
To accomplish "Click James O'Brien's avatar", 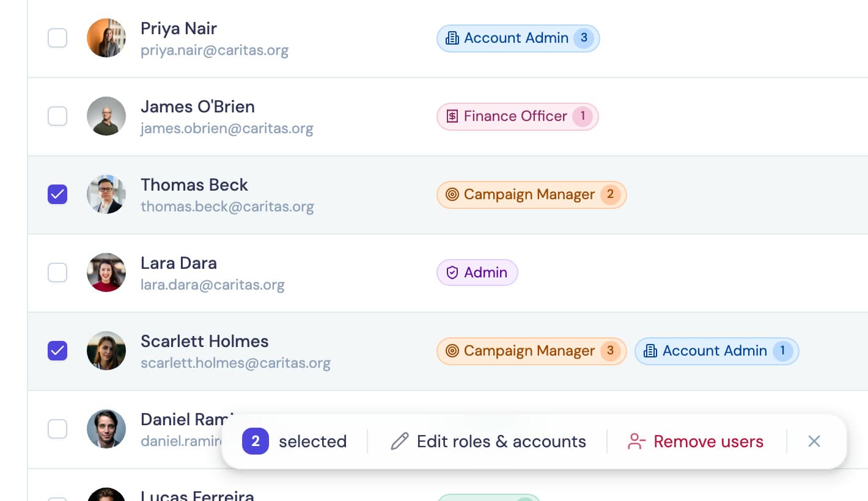I will [x=106, y=116].
